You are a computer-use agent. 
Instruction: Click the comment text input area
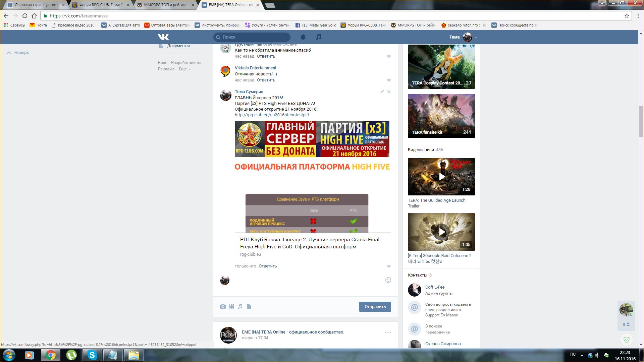307,284
